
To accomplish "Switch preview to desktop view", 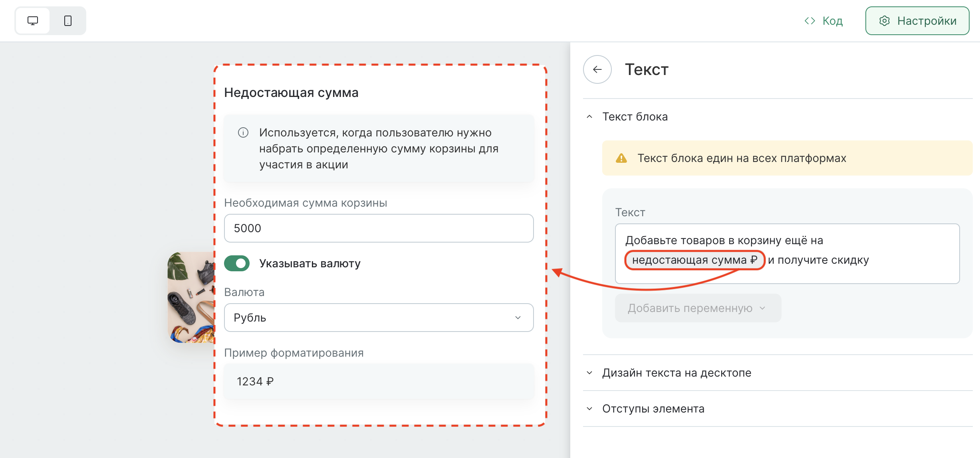I will pyautogui.click(x=32, y=21).
